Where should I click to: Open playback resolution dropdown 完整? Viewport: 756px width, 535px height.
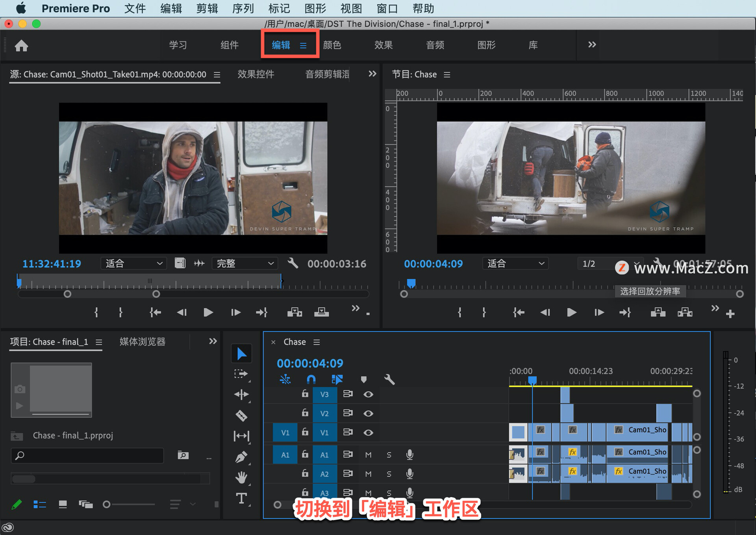[x=245, y=263]
